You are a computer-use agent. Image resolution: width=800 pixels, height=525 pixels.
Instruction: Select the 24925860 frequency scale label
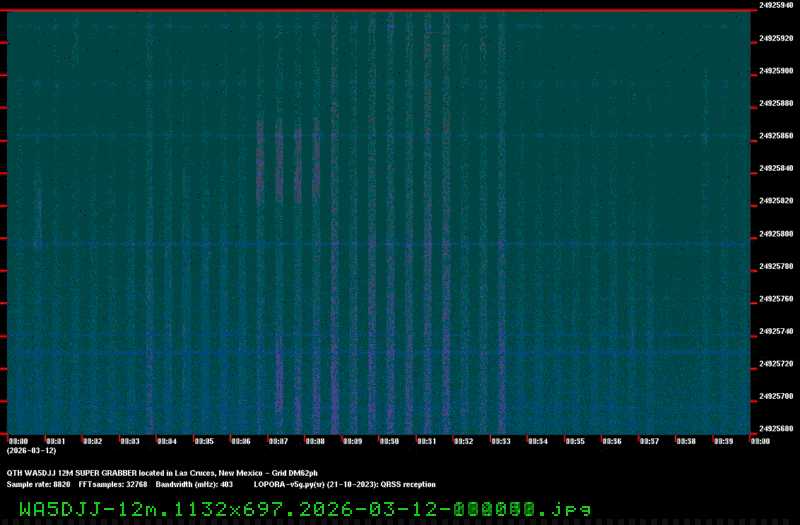coord(776,136)
